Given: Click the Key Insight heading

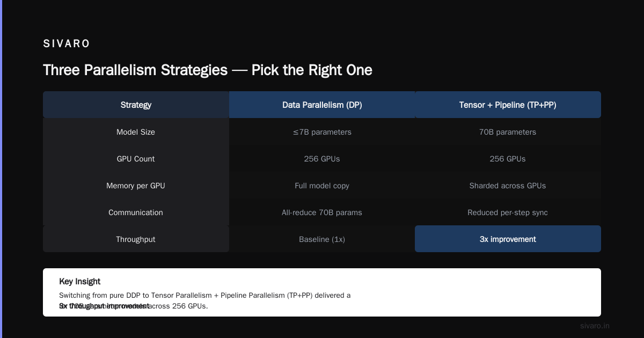Looking at the screenshot, I should 79,281.
